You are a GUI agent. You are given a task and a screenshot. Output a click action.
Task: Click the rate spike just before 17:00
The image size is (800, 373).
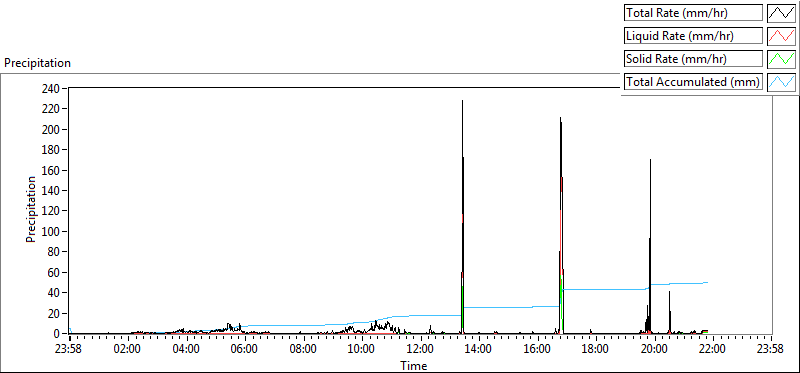(x=561, y=225)
